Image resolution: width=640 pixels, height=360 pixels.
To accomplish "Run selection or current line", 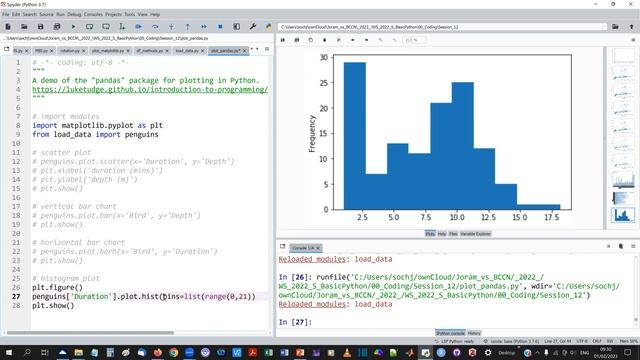I will pyautogui.click(x=122, y=27).
